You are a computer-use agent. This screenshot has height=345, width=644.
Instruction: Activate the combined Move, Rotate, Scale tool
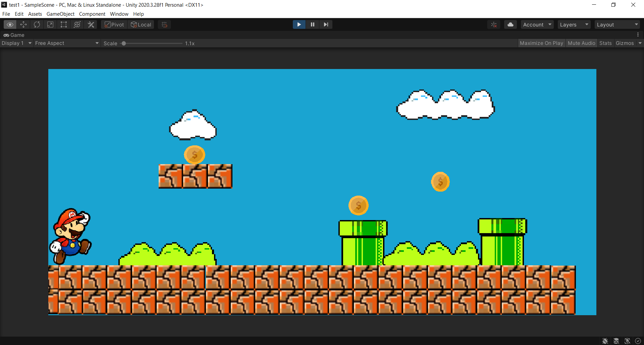pyautogui.click(x=77, y=24)
